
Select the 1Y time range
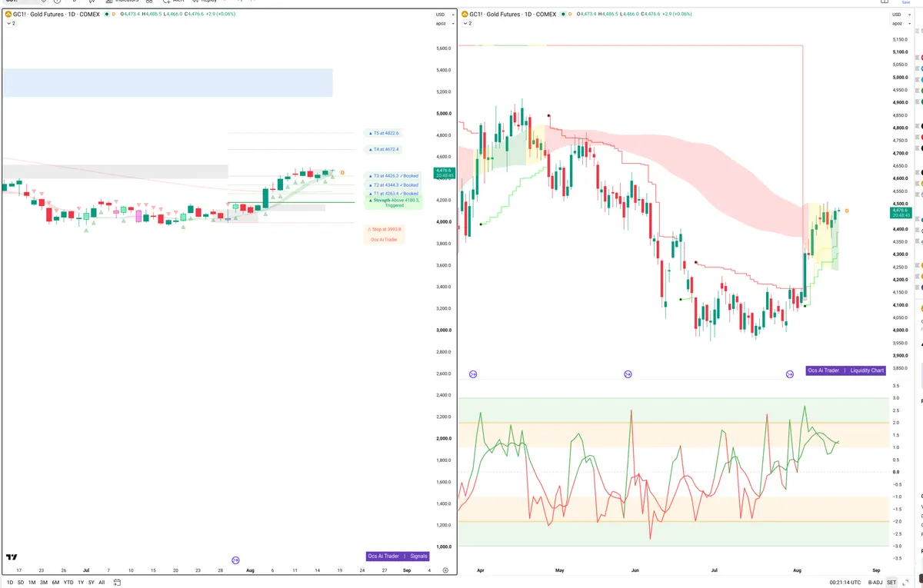[x=81, y=583]
